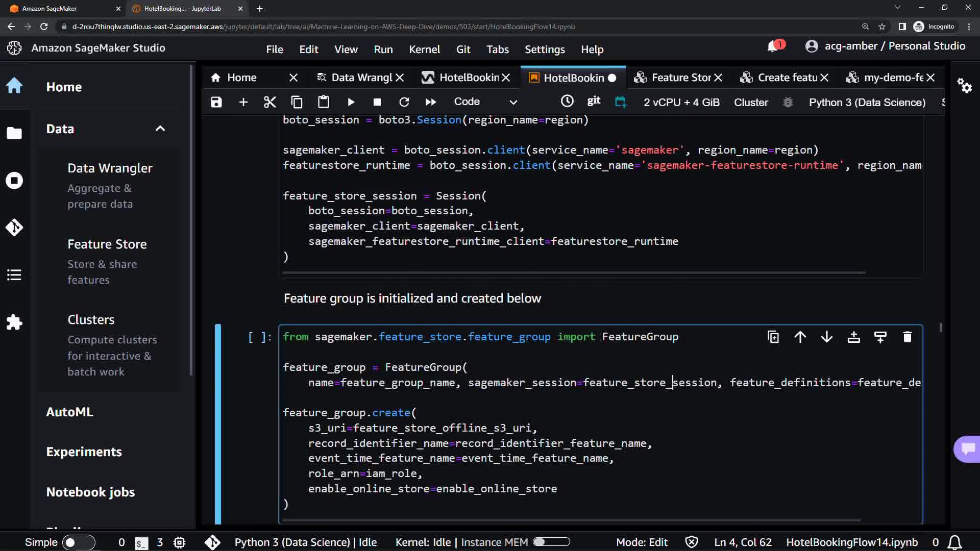This screenshot has height=551, width=980.
Task: Cut the selected cell with the scissors
Action: point(269,102)
